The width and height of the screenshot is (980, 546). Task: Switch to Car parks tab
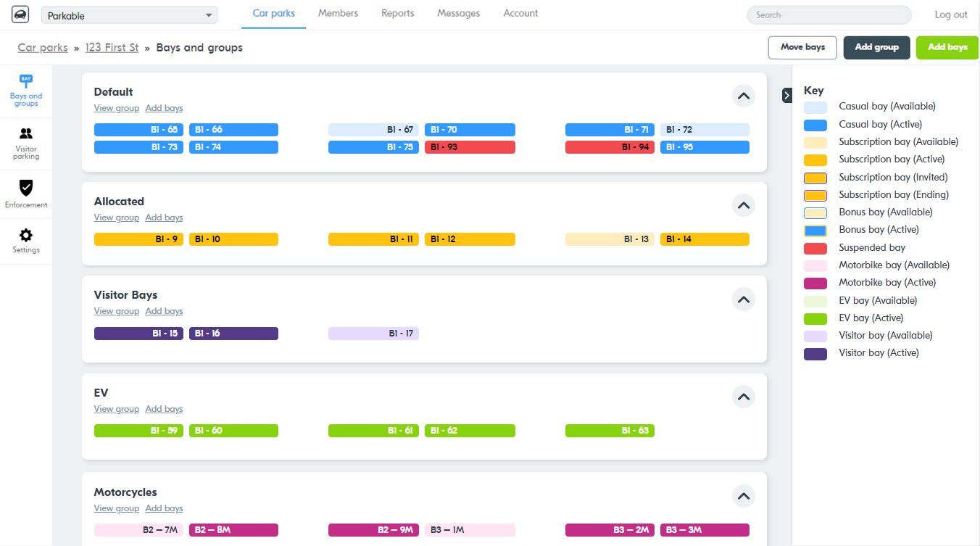[x=274, y=14]
